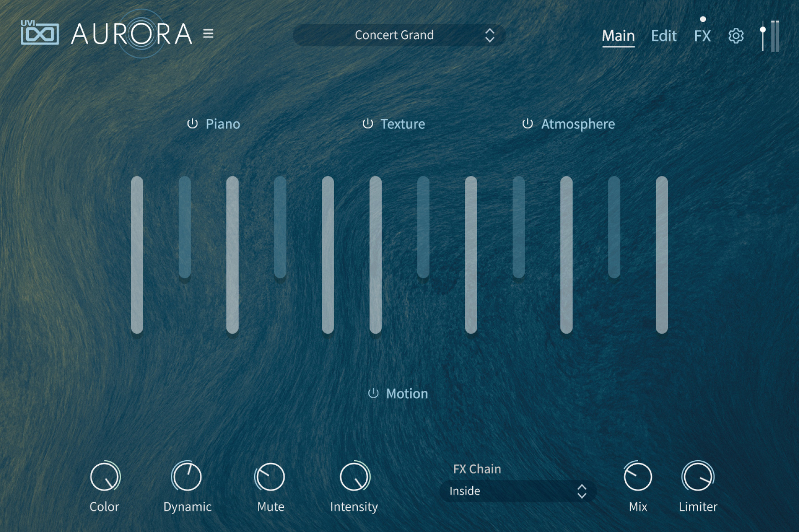Click the settings gear icon
The width and height of the screenshot is (799, 532).
point(736,36)
